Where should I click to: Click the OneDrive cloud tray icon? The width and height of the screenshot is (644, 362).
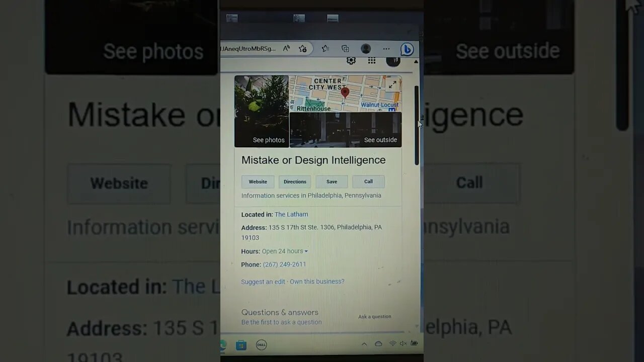pyautogui.click(x=378, y=344)
